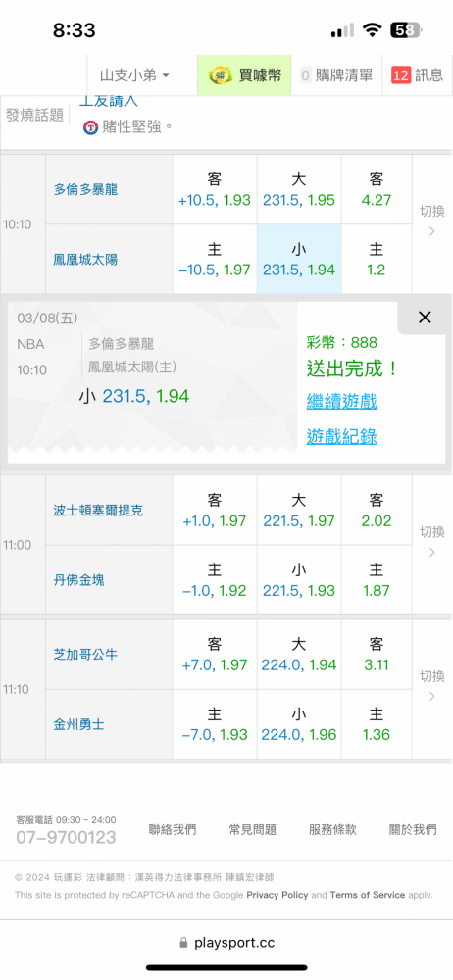The height and width of the screenshot is (980, 453).
Task: Pick 大 221.5, 1.97 over option
Action: 299,511
